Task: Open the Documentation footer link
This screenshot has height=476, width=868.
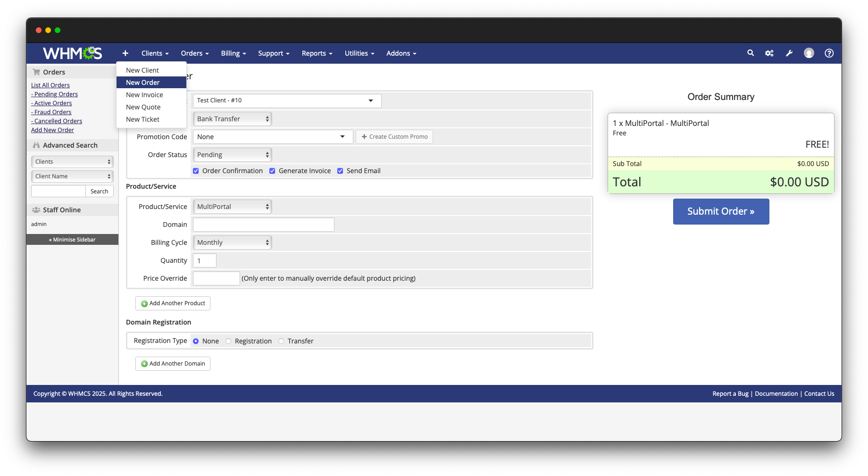Action: pos(776,394)
